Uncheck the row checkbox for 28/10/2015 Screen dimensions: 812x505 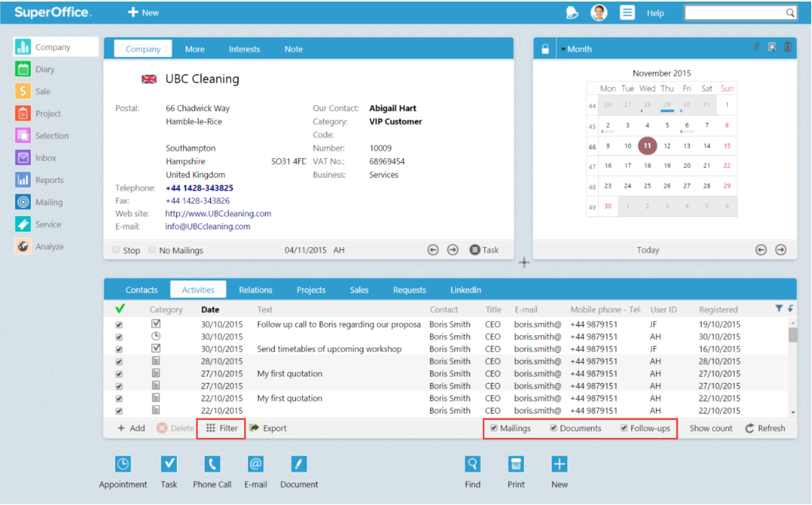pyautogui.click(x=119, y=361)
